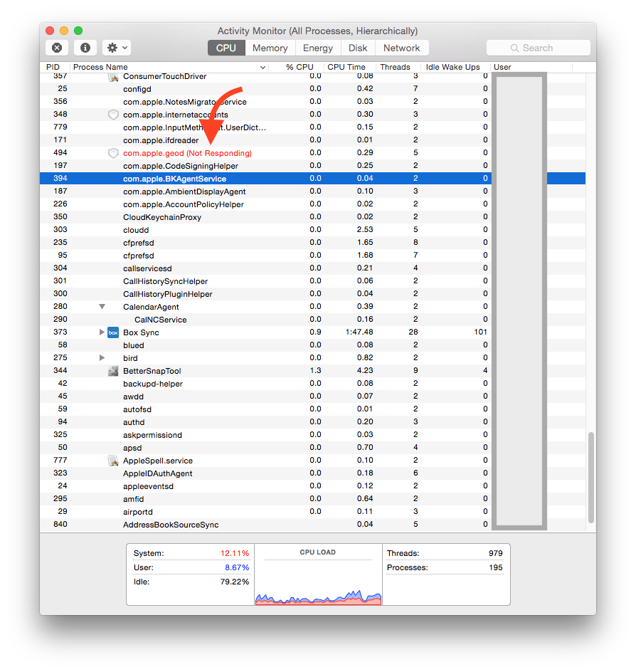Select the com.apple.BKAgentService row
The image size is (636, 672).
[x=312, y=178]
